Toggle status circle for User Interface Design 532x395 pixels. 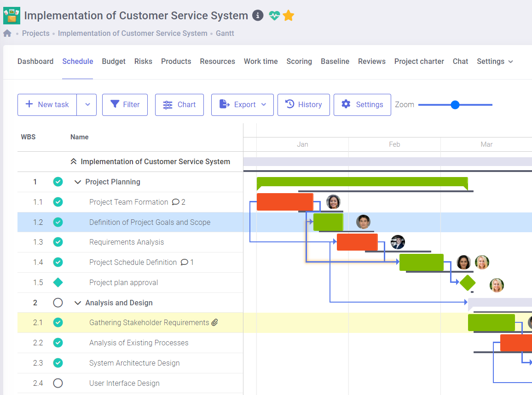pyautogui.click(x=58, y=383)
